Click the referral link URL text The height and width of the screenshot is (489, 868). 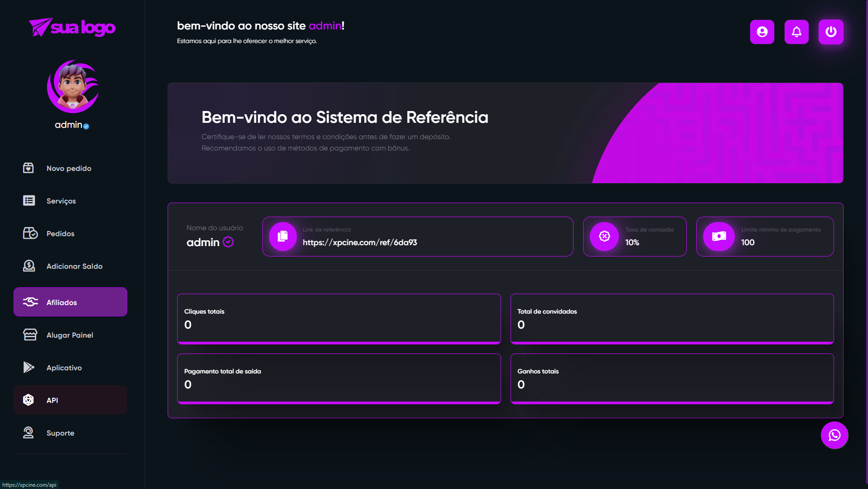[360, 242]
